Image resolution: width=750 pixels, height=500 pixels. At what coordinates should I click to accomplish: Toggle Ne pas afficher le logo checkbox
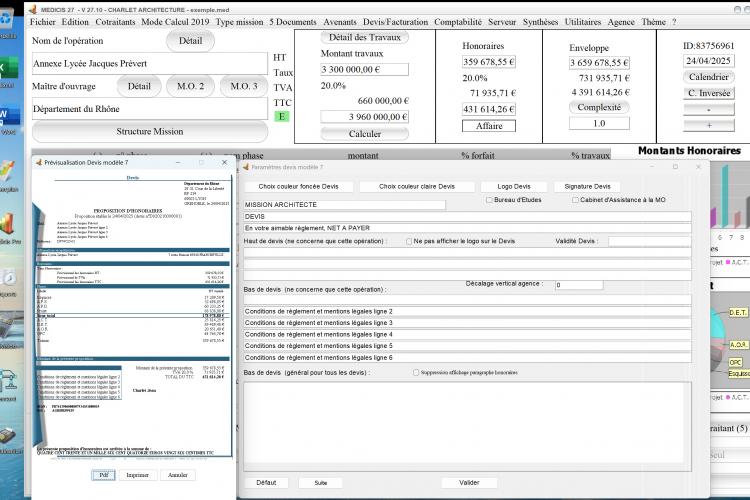(x=409, y=242)
